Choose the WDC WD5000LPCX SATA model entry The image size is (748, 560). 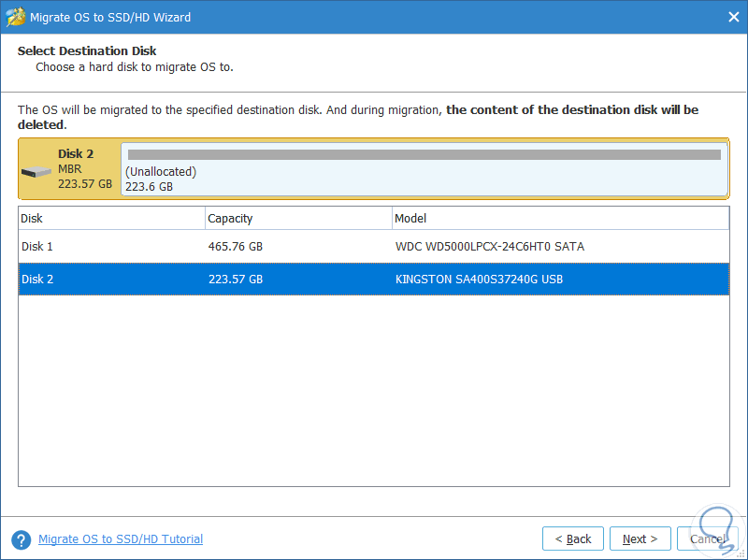pos(490,247)
